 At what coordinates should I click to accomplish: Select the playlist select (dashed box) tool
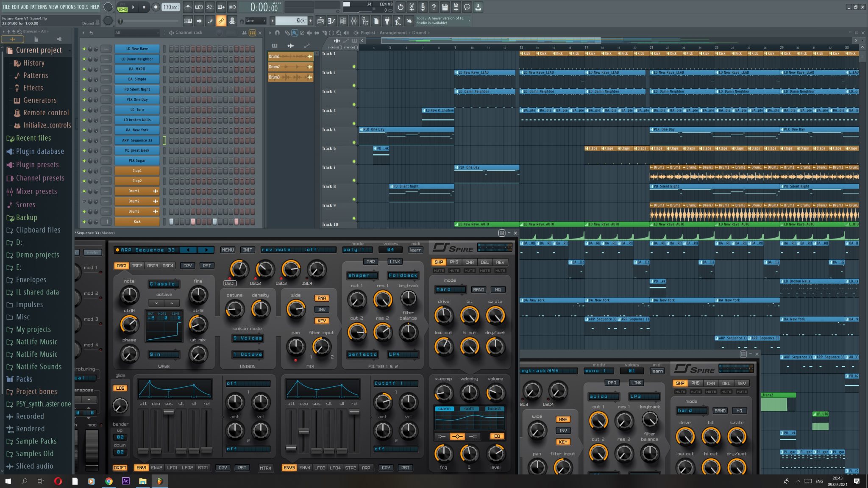pyautogui.click(x=331, y=33)
